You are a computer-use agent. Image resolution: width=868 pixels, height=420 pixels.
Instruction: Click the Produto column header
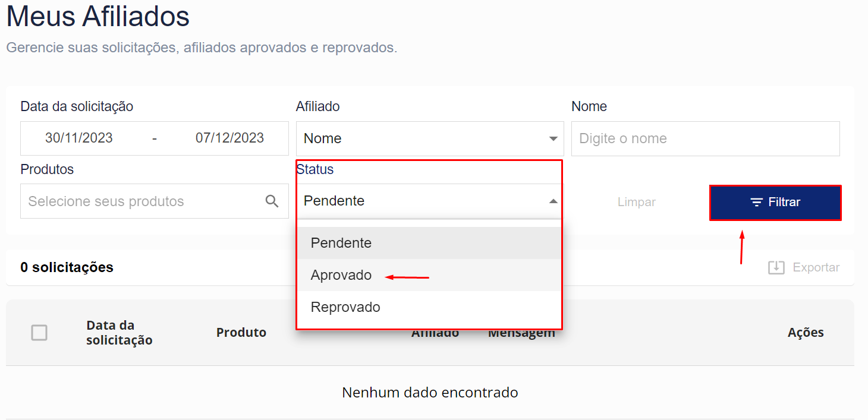pyautogui.click(x=241, y=333)
